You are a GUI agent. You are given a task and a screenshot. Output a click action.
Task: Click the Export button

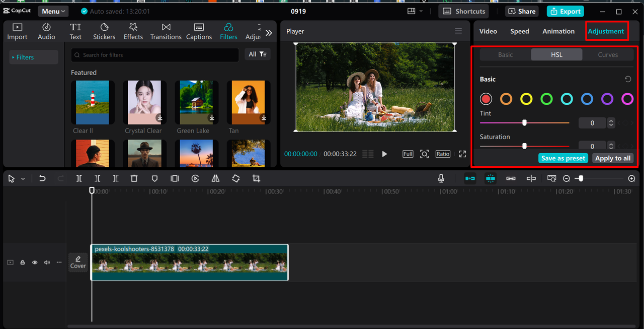click(566, 11)
